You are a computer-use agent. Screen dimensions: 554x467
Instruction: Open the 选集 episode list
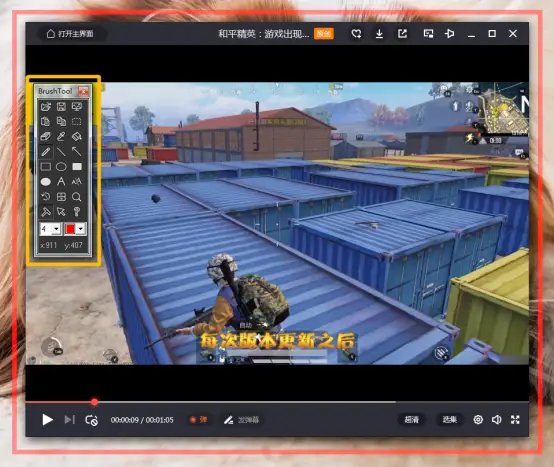click(x=449, y=420)
